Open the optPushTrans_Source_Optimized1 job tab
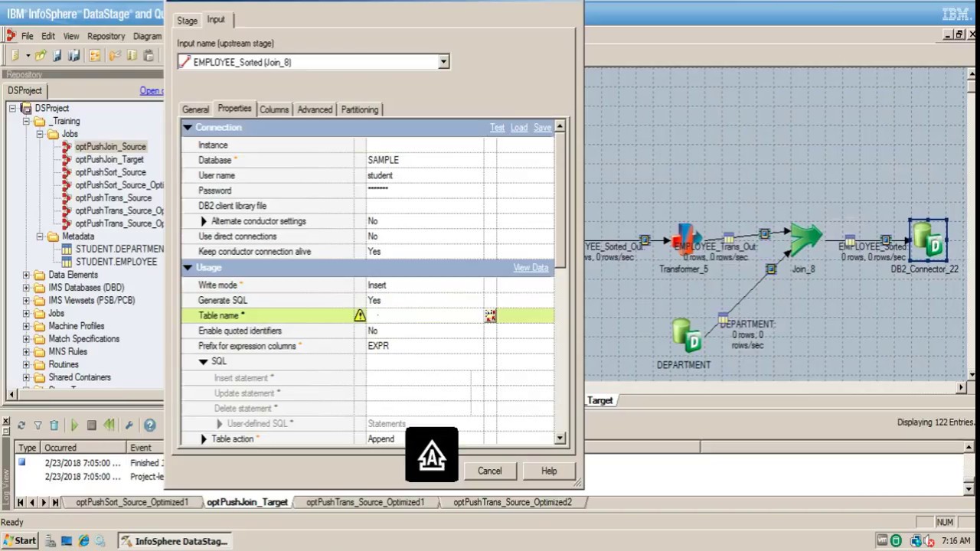Image resolution: width=980 pixels, height=551 pixels. pyautogui.click(x=365, y=502)
